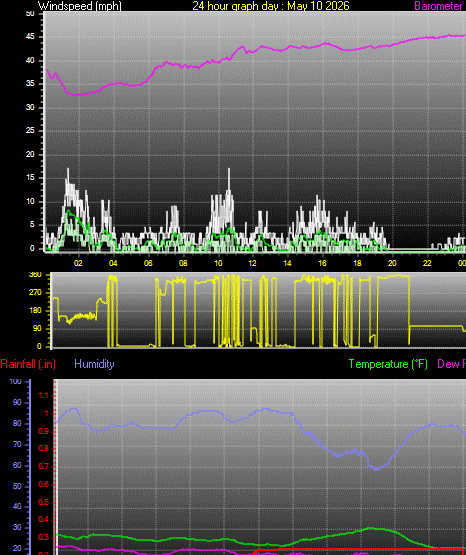Screen dimensions: 466x555
Task: Select the 5 tick on windspeed axis
Action: tap(32, 224)
